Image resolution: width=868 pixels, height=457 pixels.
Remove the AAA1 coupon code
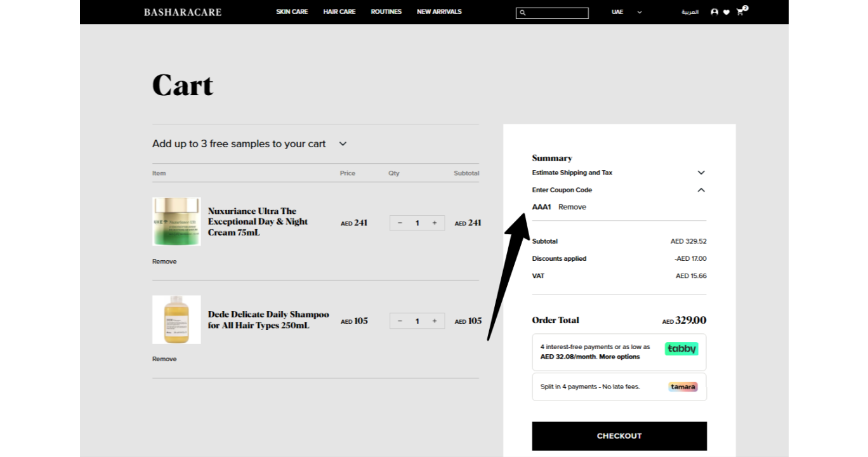tap(572, 207)
